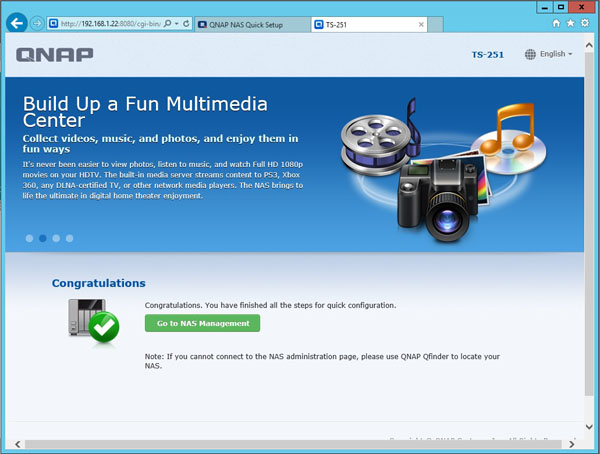Click 'Collect videos, music, and photos' subtitle
Image resolution: width=600 pixels, height=454 pixels.
coord(160,144)
